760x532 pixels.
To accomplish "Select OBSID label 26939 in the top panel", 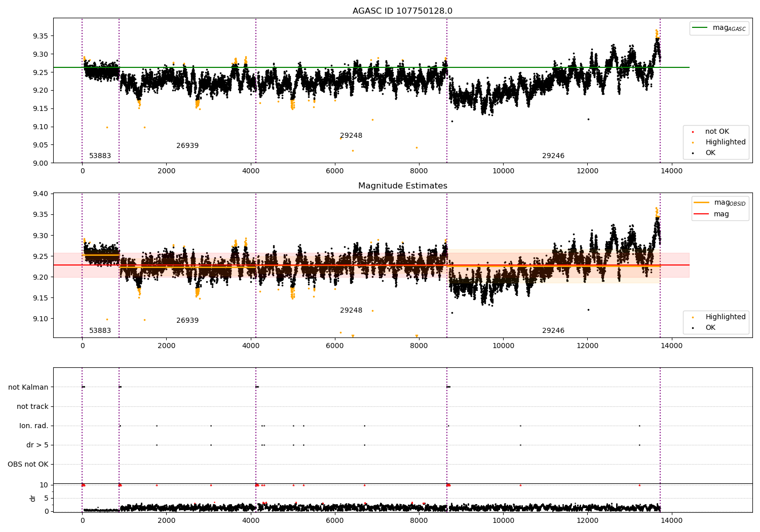I will [187, 145].
